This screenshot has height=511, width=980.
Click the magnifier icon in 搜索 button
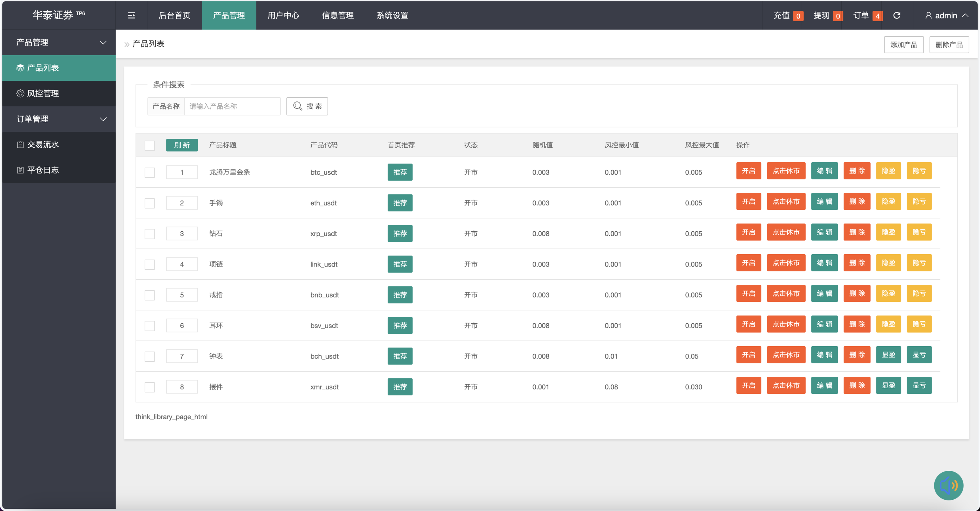pyautogui.click(x=297, y=106)
